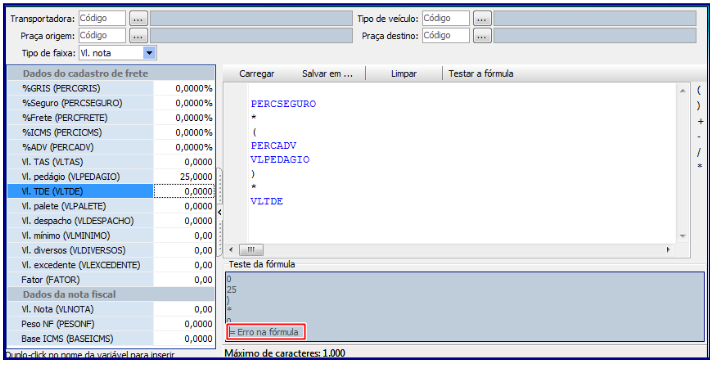Image resolution: width=710 pixels, height=365 pixels.
Task: Click Testar a fórmula button
Action: (481, 74)
